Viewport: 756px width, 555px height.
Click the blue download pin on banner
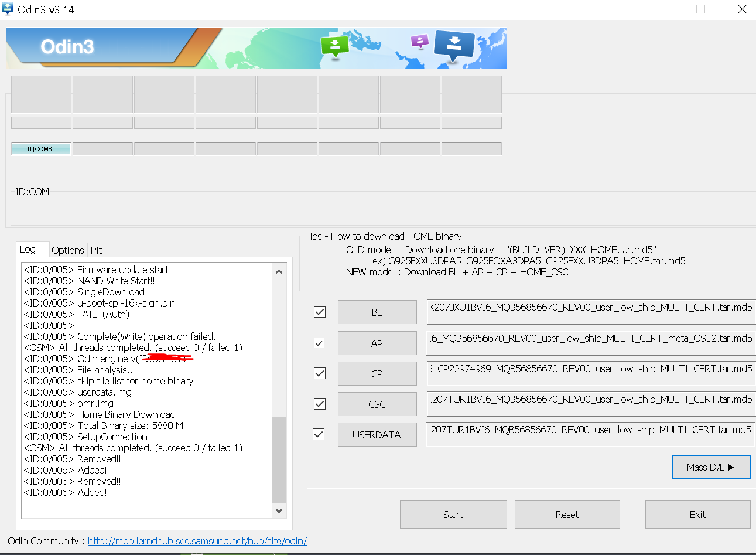[454, 46]
